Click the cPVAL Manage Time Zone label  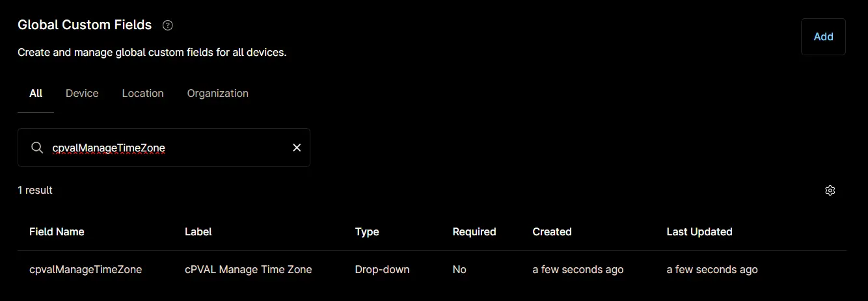tap(249, 269)
